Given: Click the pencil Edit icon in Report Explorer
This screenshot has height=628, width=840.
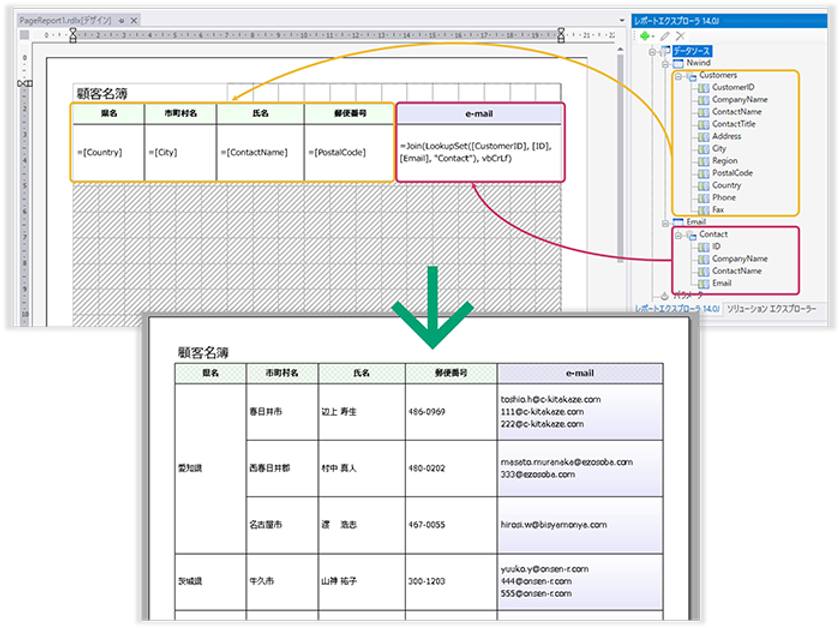Looking at the screenshot, I should coord(665,35).
